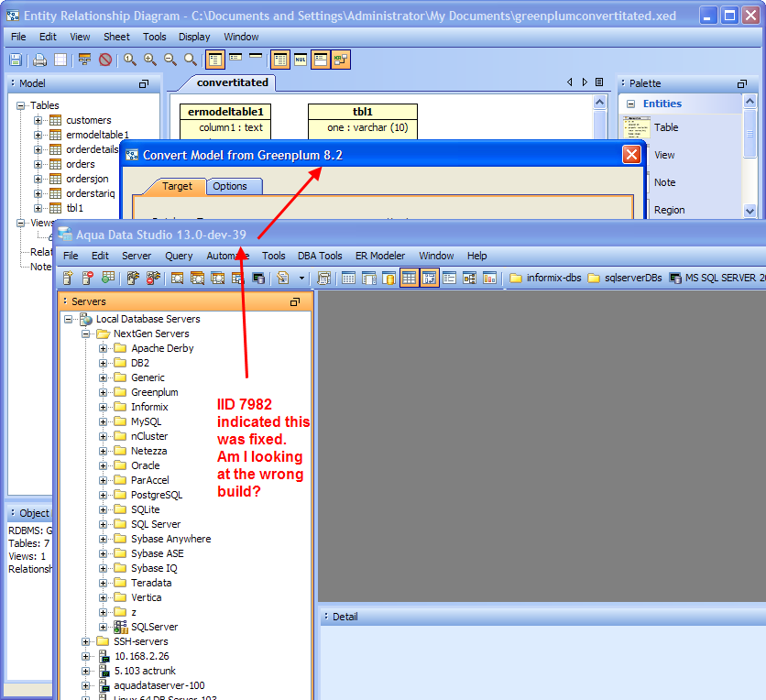
Task: Open the DBA Tools menu in Aqua Data Studio
Action: pyautogui.click(x=320, y=256)
